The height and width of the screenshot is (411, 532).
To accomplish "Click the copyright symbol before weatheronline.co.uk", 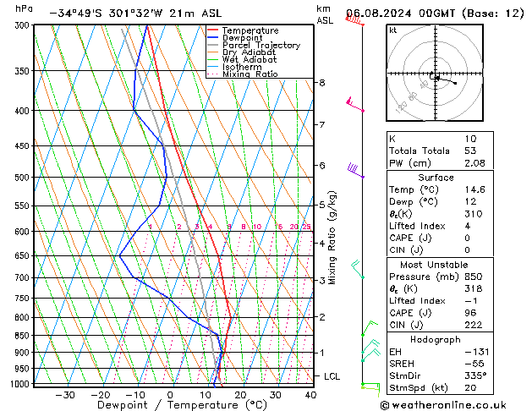I will click(x=386, y=404).
